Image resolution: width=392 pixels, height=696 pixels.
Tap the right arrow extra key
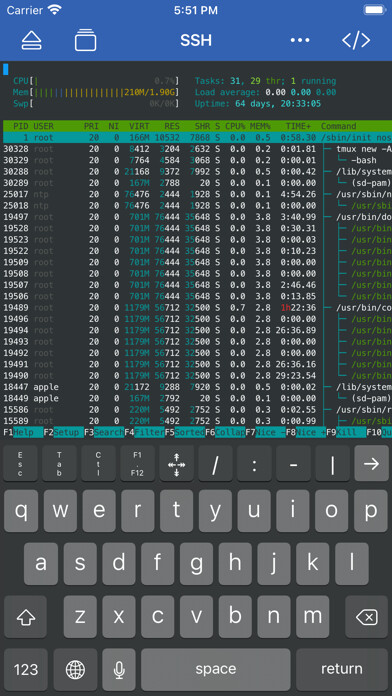(x=372, y=464)
